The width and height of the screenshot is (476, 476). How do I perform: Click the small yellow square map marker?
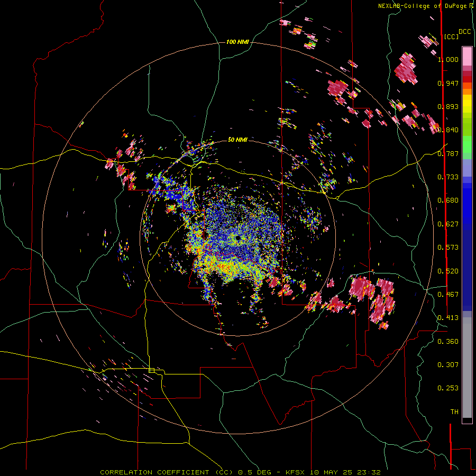pyautogui.click(x=151, y=370)
